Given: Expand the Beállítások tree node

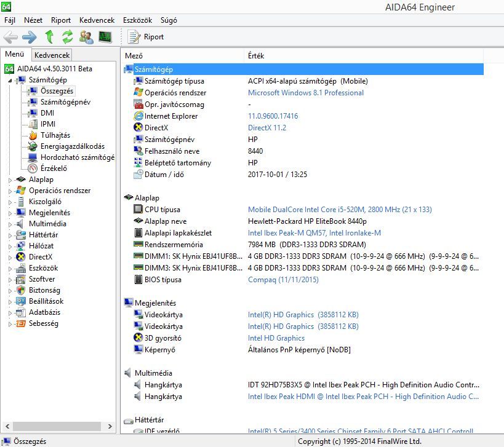Looking at the screenshot, I should 10,302.
